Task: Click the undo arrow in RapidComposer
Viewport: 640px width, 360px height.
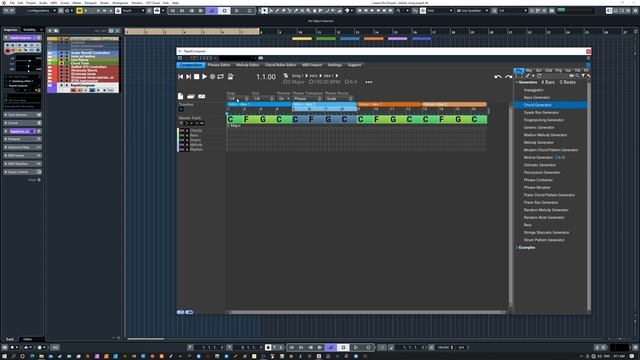Action: coord(498,76)
